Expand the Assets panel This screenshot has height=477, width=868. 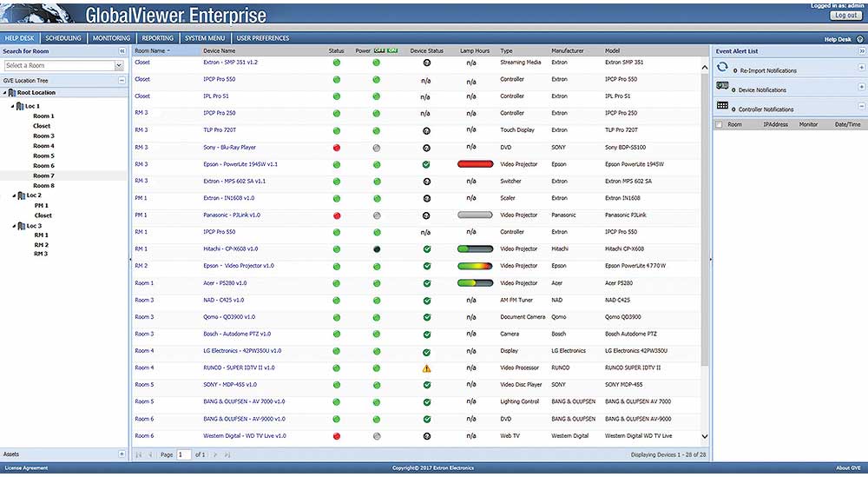122,454
